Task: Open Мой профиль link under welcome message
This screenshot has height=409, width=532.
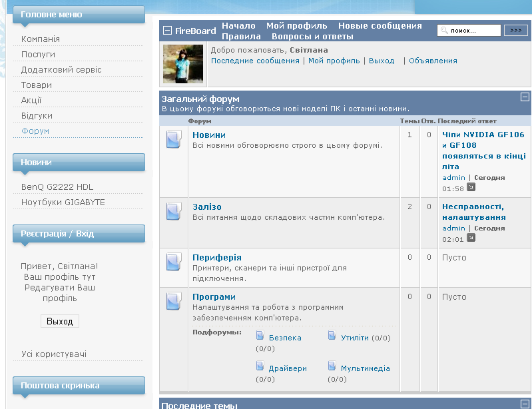Action: click(334, 61)
